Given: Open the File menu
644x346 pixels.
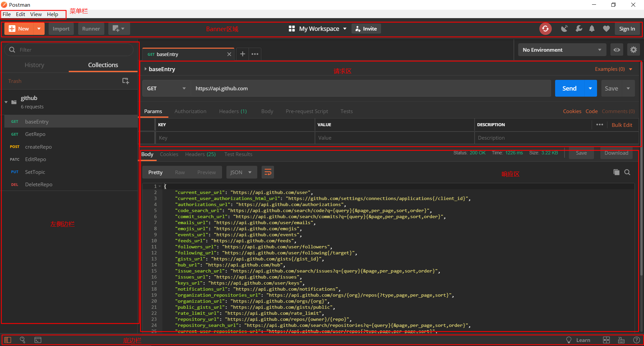Looking at the screenshot, I should [x=7, y=14].
